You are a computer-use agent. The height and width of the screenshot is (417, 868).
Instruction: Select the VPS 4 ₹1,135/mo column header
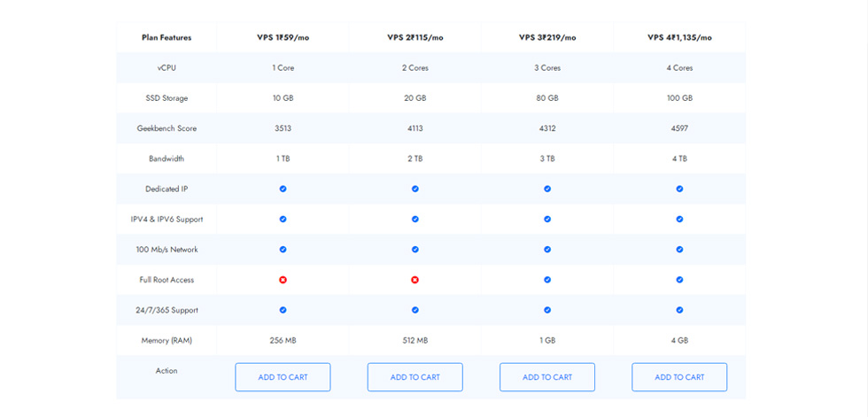(x=680, y=37)
